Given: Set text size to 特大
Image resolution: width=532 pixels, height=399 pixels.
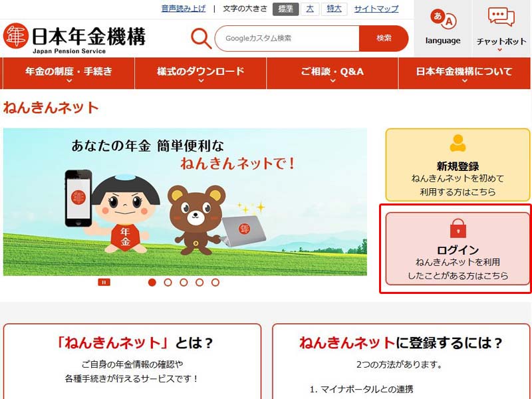Looking at the screenshot, I should pyautogui.click(x=334, y=9).
